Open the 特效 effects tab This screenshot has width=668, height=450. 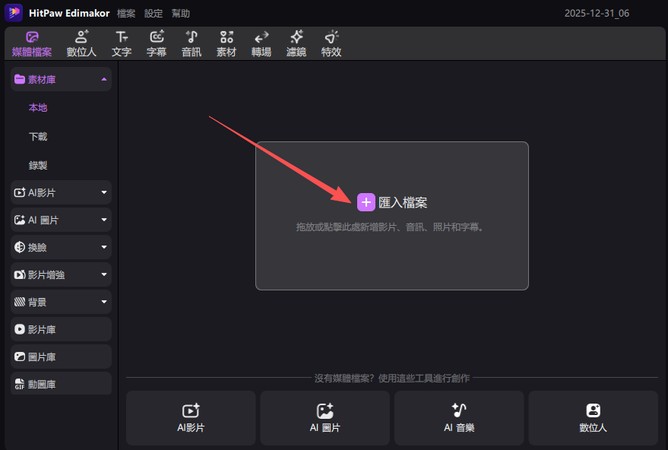pyautogui.click(x=331, y=44)
